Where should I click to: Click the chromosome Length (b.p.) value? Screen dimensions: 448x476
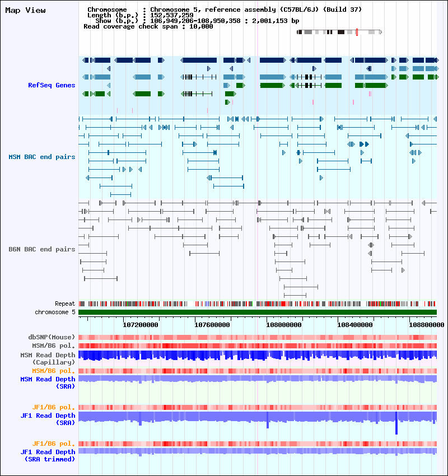172,15
